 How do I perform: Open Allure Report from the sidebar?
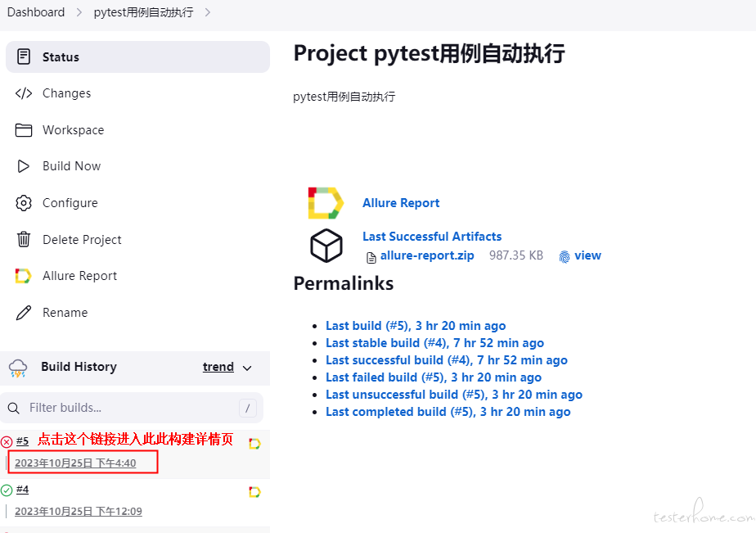pos(138,276)
